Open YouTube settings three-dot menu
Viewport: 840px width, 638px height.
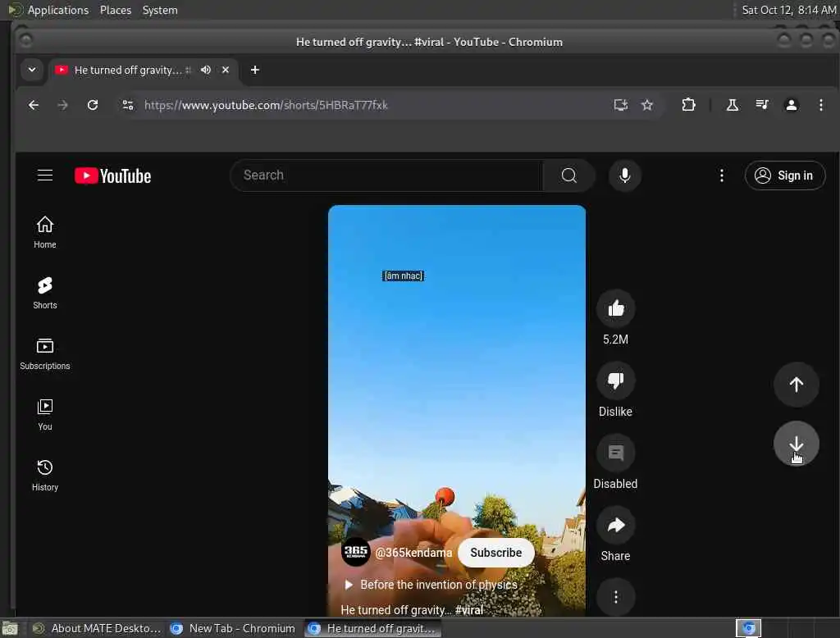[722, 175]
